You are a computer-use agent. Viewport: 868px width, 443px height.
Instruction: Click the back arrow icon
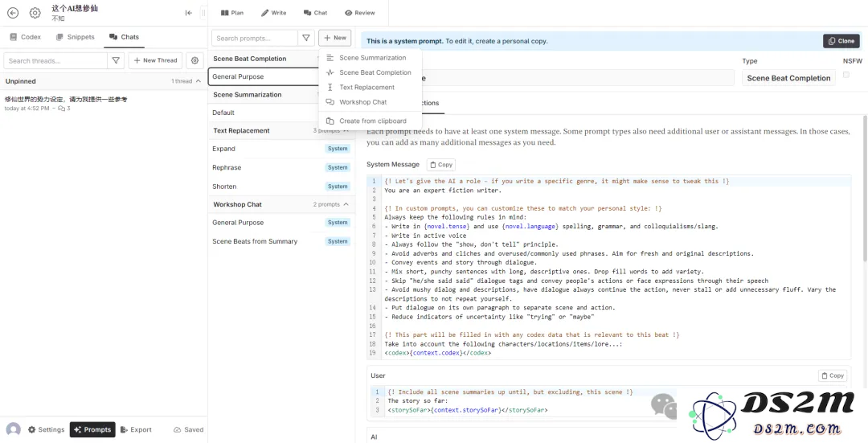pyautogui.click(x=13, y=13)
